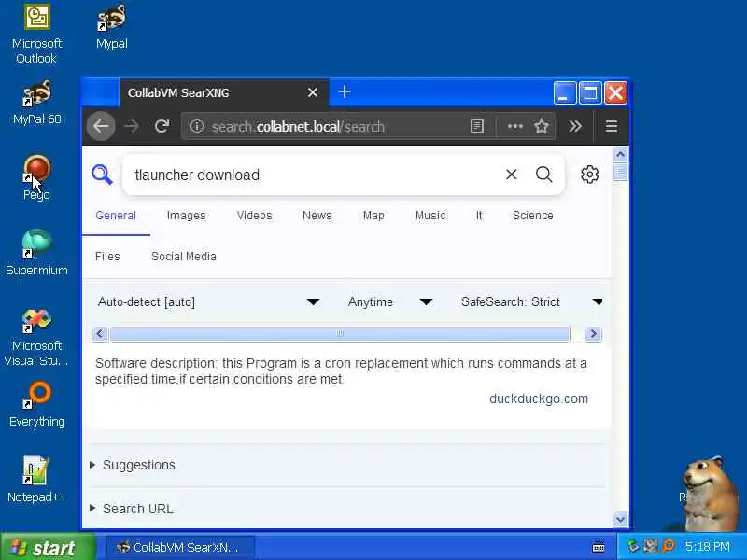747x560 pixels.
Task: Open Notepad++ desktop shortcut
Action: pos(37,480)
